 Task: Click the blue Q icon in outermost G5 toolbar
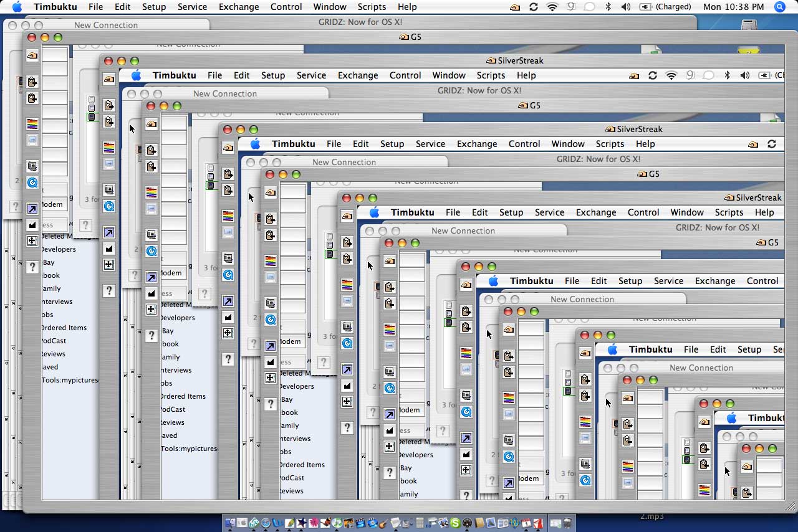tap(32, 183)
